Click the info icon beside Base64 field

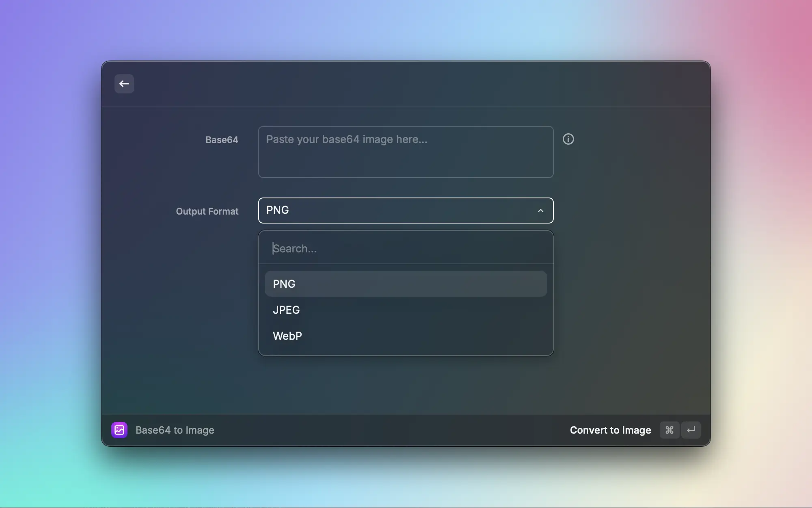pos(568,139)
